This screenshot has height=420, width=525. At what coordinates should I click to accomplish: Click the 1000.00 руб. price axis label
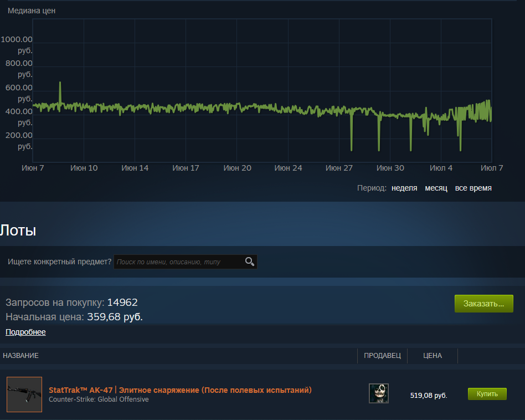pos(17,45)
